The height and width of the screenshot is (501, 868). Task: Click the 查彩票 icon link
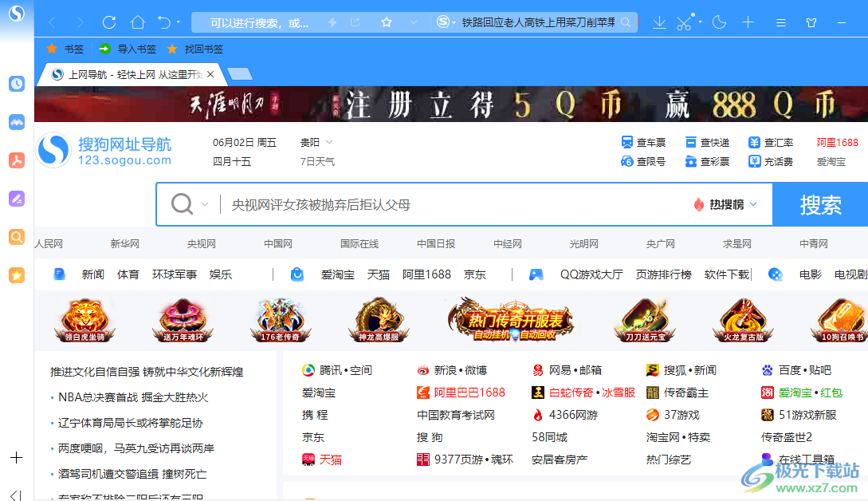[x=707, y=161]
